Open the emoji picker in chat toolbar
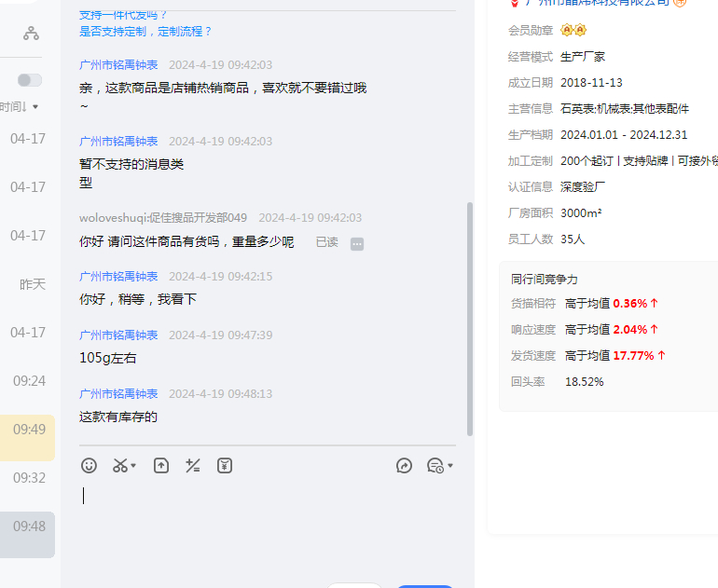 (x=89, y=465)
